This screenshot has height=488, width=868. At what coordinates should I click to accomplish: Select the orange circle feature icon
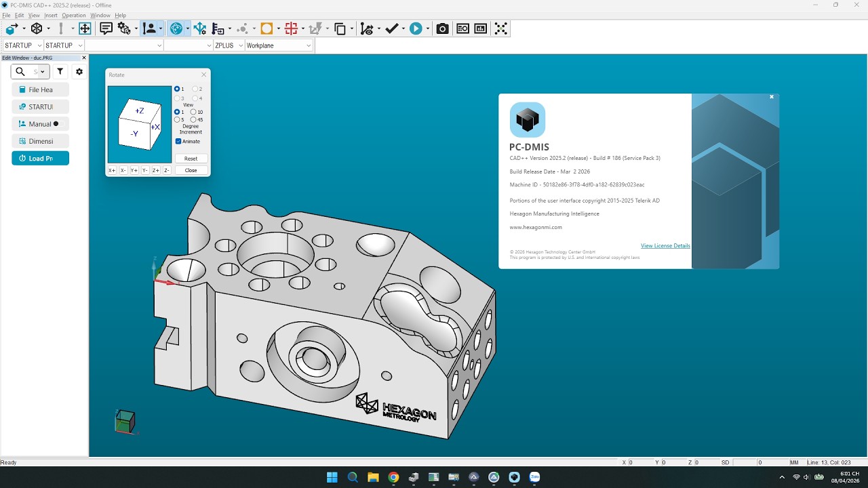[267, 28]
